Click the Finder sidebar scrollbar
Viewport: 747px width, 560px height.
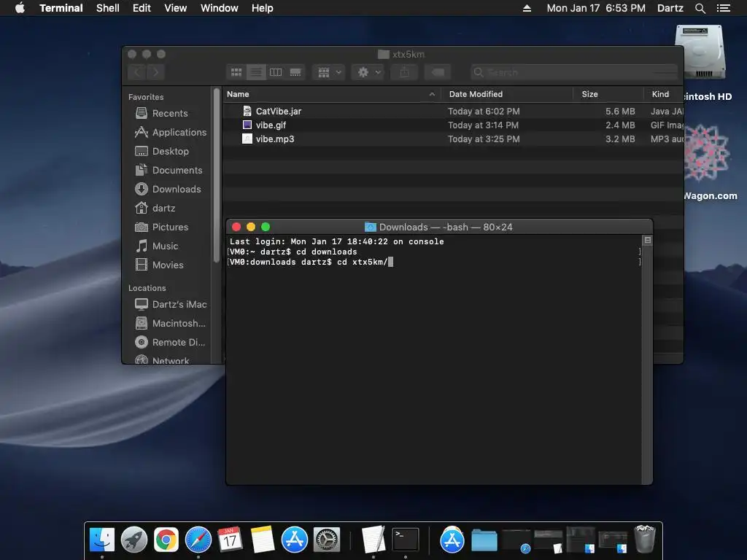coord(217,175)
